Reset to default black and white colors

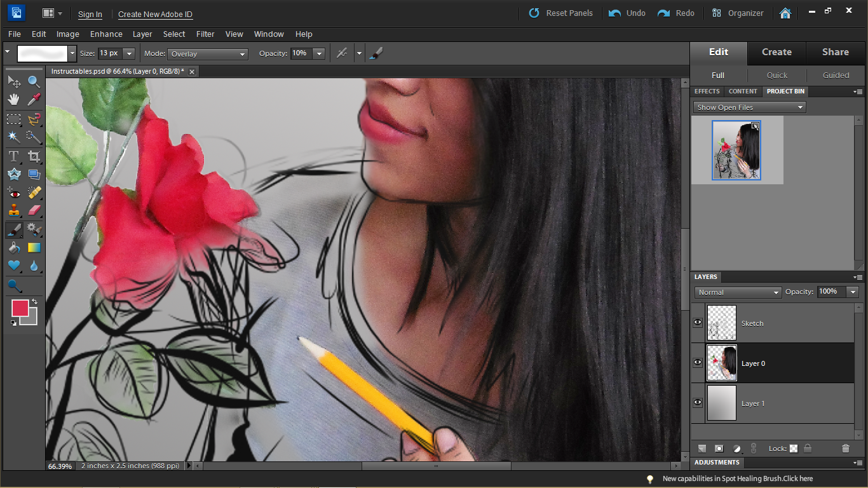(x=14, y=323)
